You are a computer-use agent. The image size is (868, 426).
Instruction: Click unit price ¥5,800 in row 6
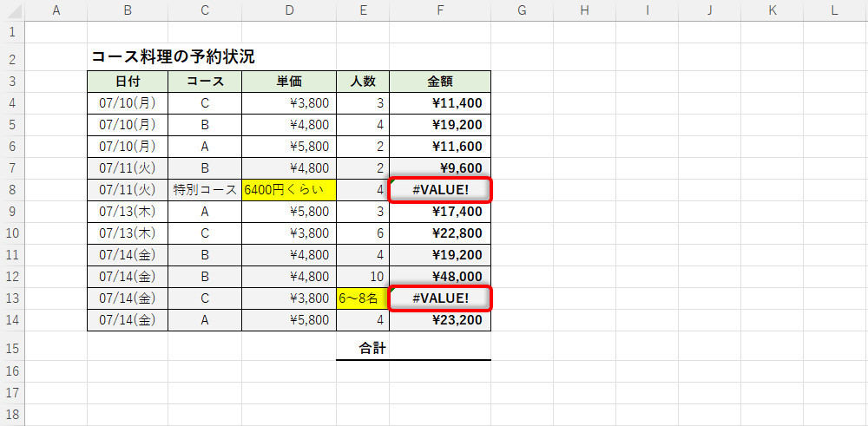coord(289,147)
